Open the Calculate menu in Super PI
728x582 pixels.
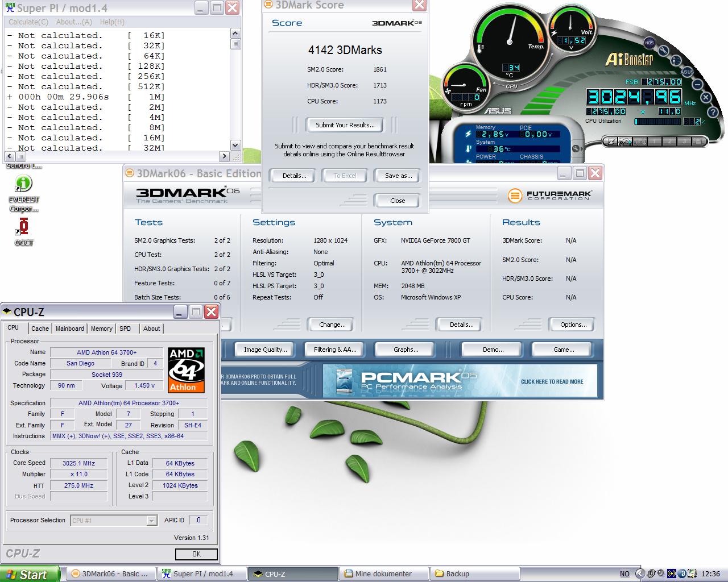[x=28, y=22]
